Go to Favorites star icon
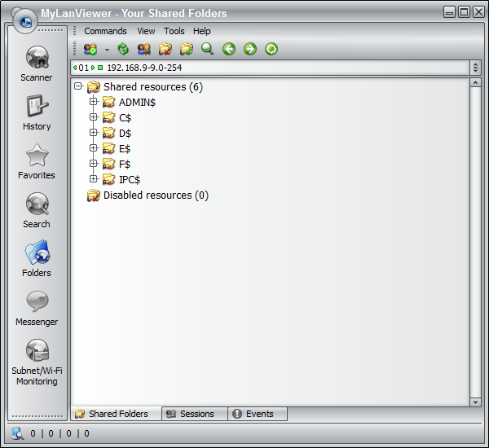The image size is (489, 448). (37, 160)
